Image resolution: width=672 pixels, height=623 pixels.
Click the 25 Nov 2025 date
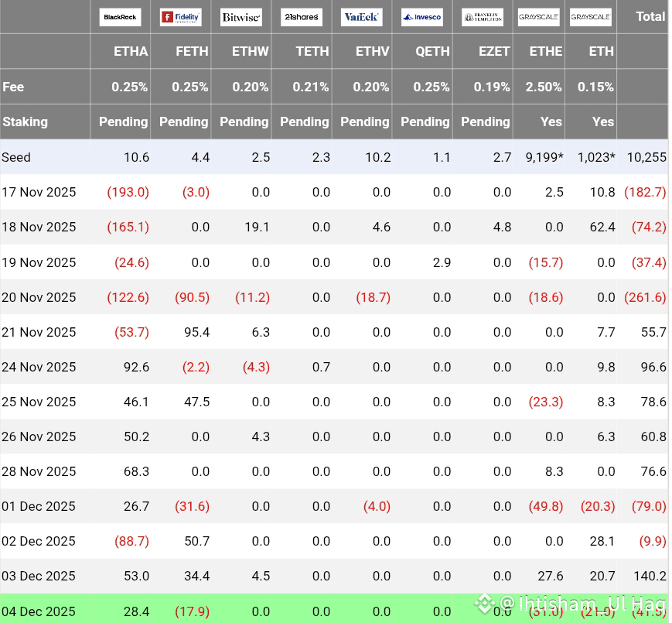[39, 402]
